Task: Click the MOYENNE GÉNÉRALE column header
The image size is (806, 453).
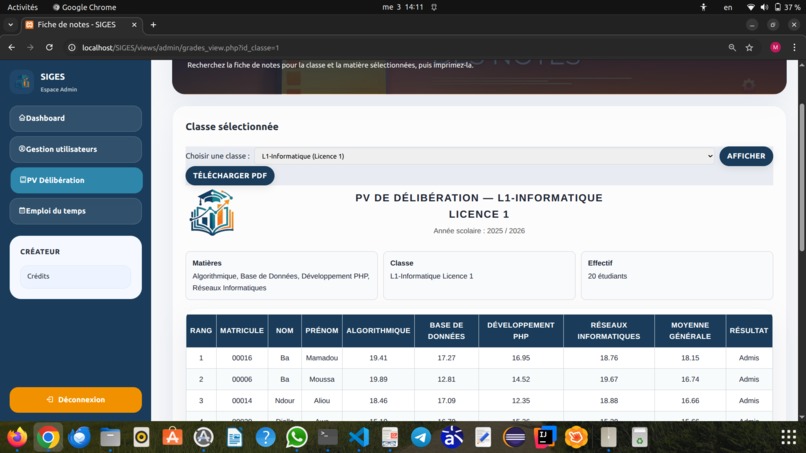Action: pos(690,331)
